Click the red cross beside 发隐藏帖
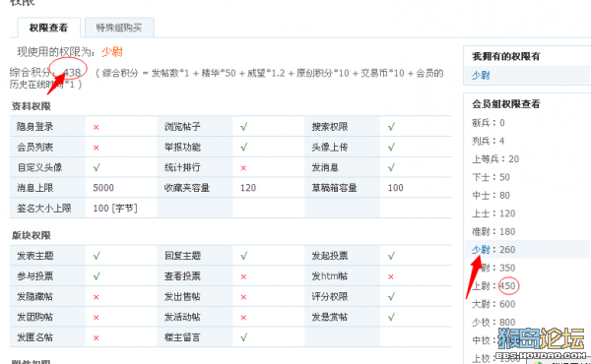The image size is (591, 364). [97, 297]
